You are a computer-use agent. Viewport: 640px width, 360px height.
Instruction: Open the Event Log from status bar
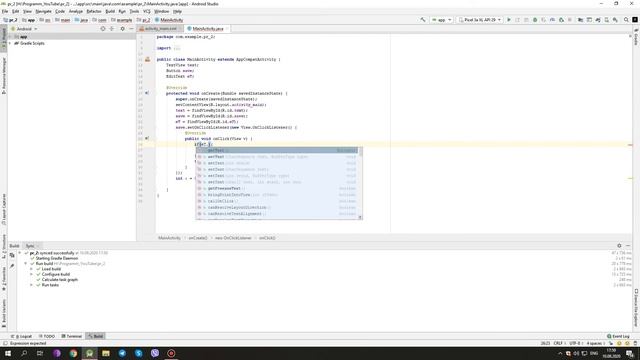(618, 336)
